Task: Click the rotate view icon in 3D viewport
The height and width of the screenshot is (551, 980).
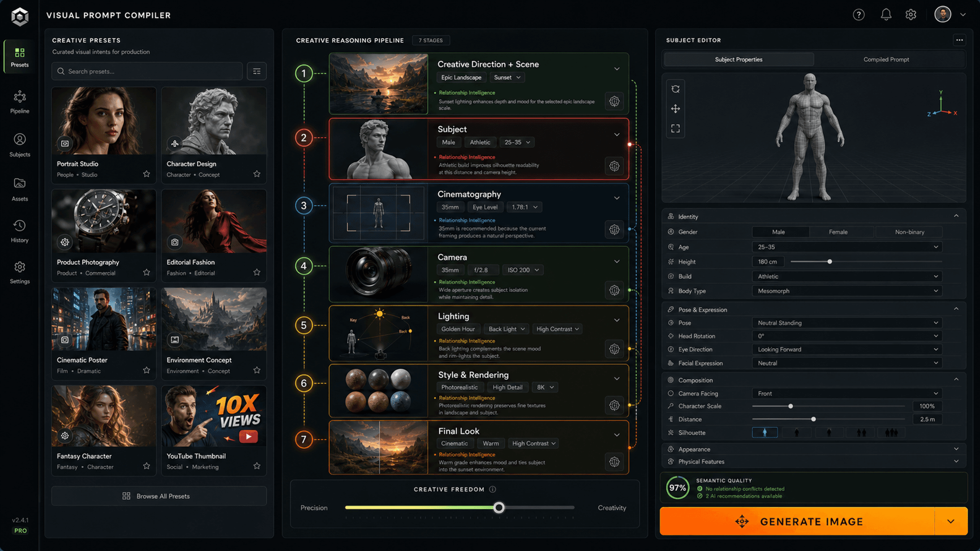Action: point(675,89)
